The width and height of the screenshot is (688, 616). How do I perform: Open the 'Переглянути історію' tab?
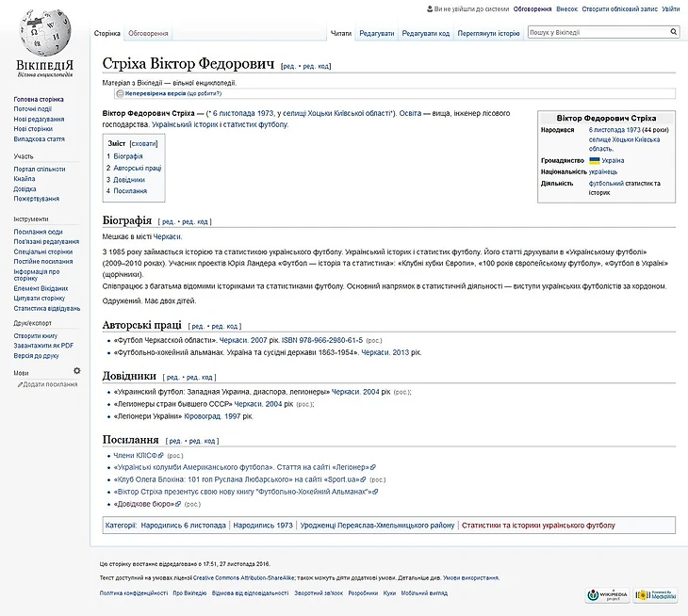pyautogui.click(x=488, y=33)
